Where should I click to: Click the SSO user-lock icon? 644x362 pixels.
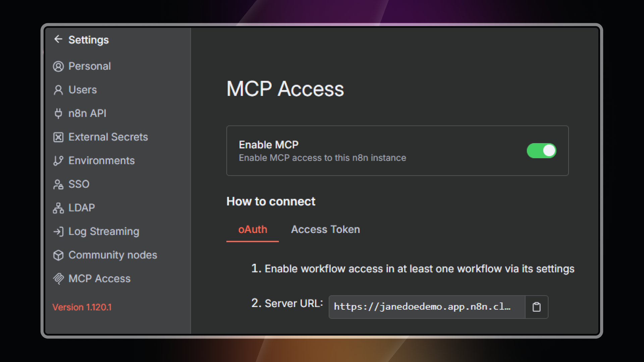pos(58,184)
